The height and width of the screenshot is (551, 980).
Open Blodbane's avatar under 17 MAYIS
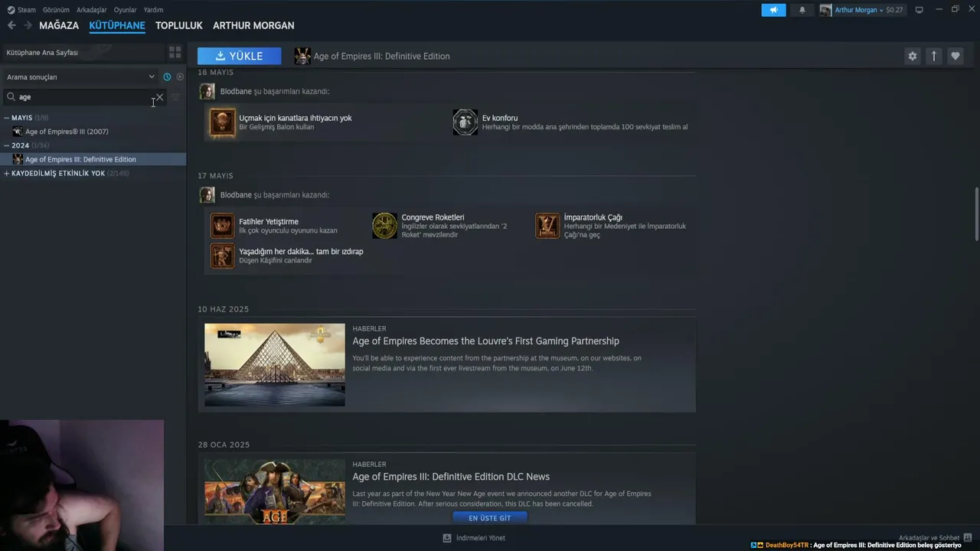coord(207,194)
